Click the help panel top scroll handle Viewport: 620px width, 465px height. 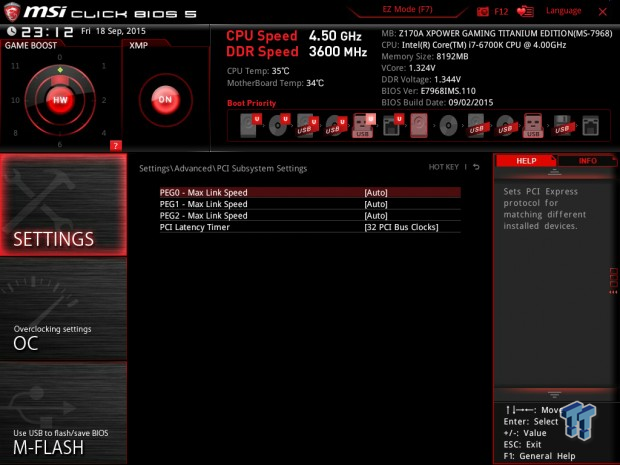(554, 172)
